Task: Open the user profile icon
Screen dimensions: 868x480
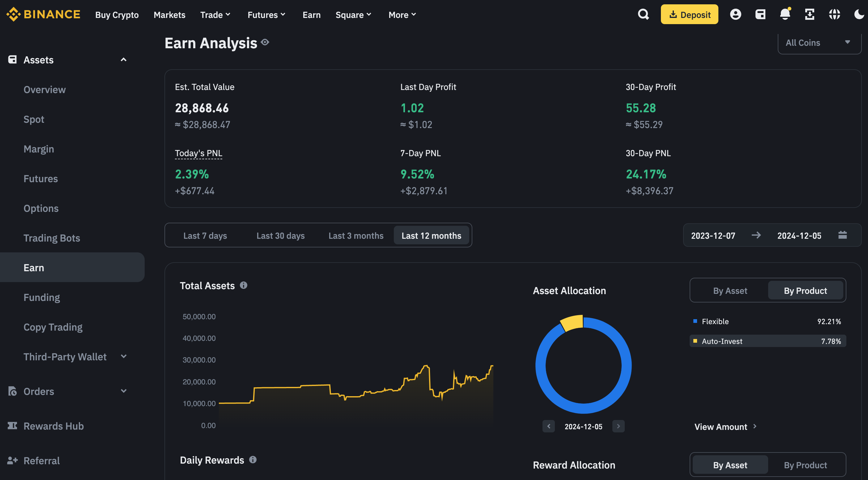Action: tap(735, 15)
